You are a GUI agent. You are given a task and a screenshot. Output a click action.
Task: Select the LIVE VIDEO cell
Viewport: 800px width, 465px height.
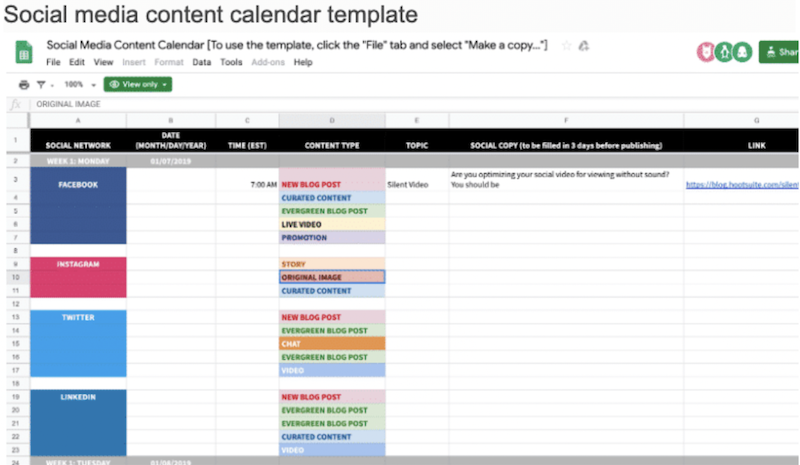(x=332, y=224)
